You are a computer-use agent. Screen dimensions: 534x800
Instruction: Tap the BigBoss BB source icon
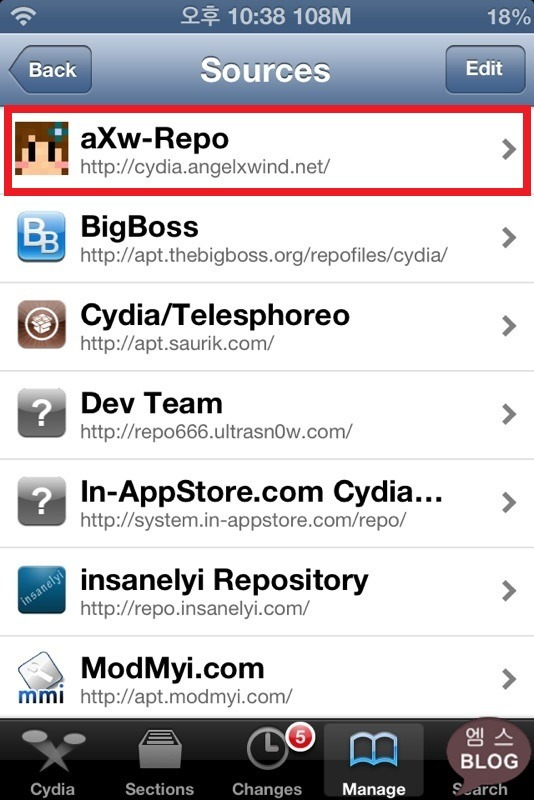tap(42, 237)
